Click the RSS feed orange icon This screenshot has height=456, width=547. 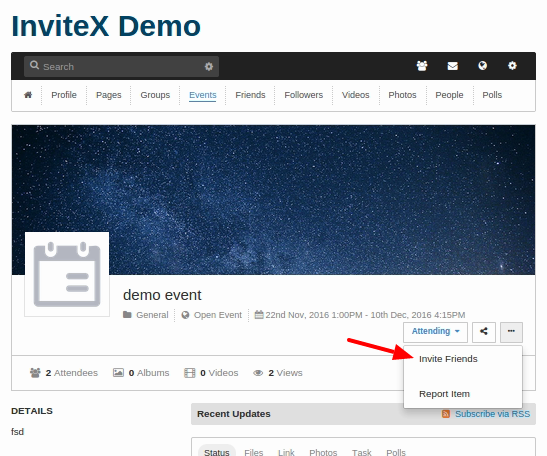pos(445,414)
